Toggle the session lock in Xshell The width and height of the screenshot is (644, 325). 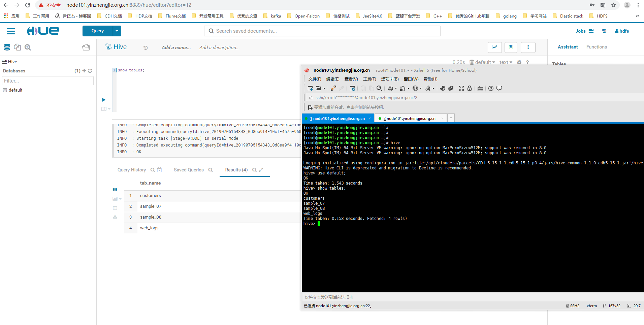tap(470, 88)
